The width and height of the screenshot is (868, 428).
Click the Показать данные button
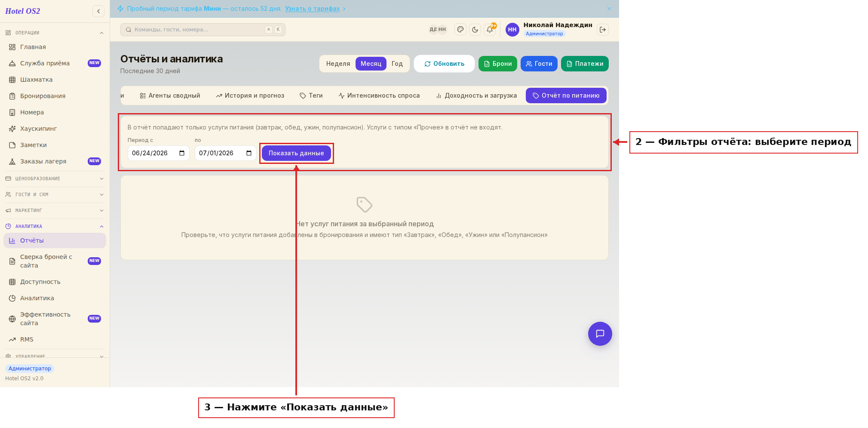click(296, 153)
